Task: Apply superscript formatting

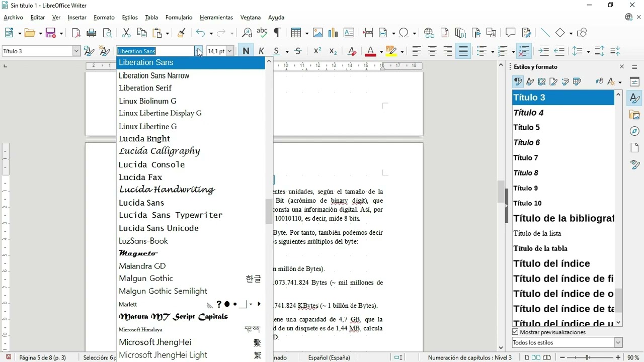Action: (x=317, y=51)
